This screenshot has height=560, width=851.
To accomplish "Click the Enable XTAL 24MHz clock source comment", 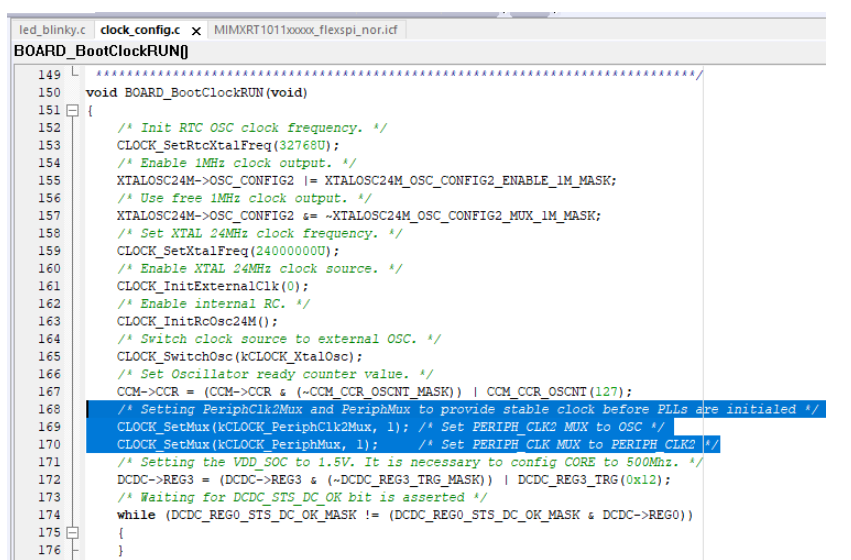I will coord(259,269).
